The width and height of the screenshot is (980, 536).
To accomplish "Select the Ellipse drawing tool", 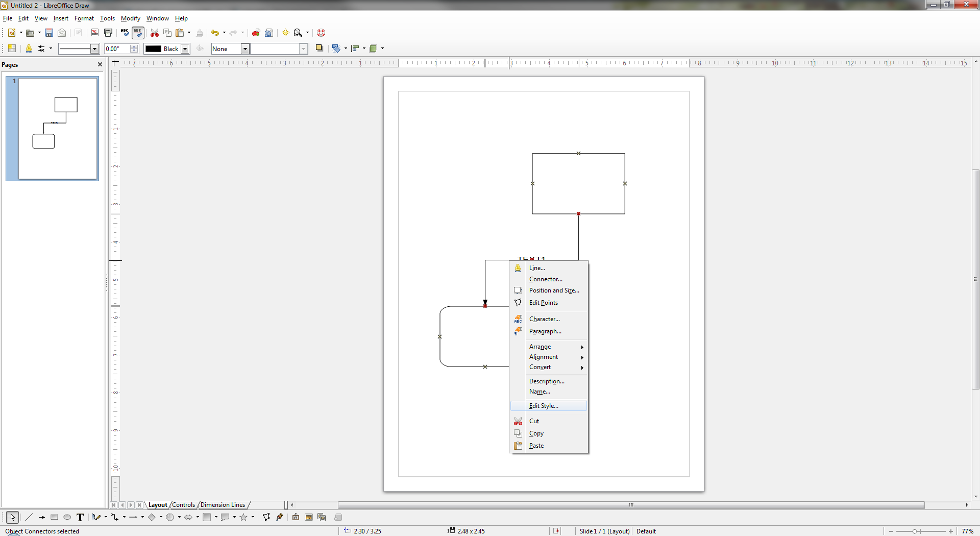I will tap(67, 517).
